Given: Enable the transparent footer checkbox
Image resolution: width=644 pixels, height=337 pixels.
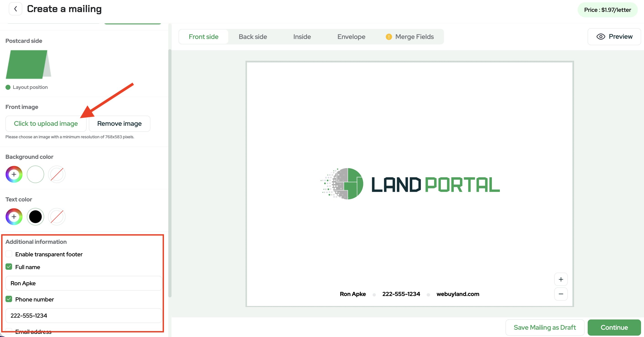Looking at the screenshot, I should click(9, 254).
